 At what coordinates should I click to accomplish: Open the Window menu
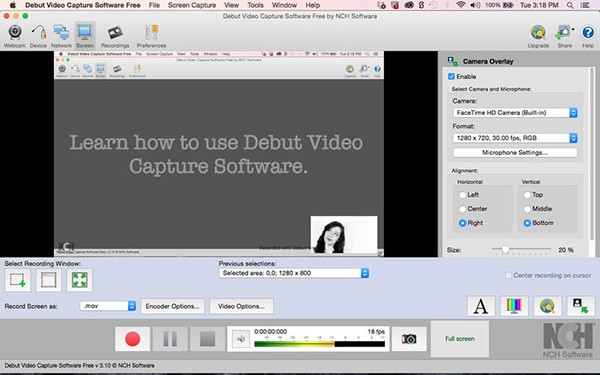284,5
